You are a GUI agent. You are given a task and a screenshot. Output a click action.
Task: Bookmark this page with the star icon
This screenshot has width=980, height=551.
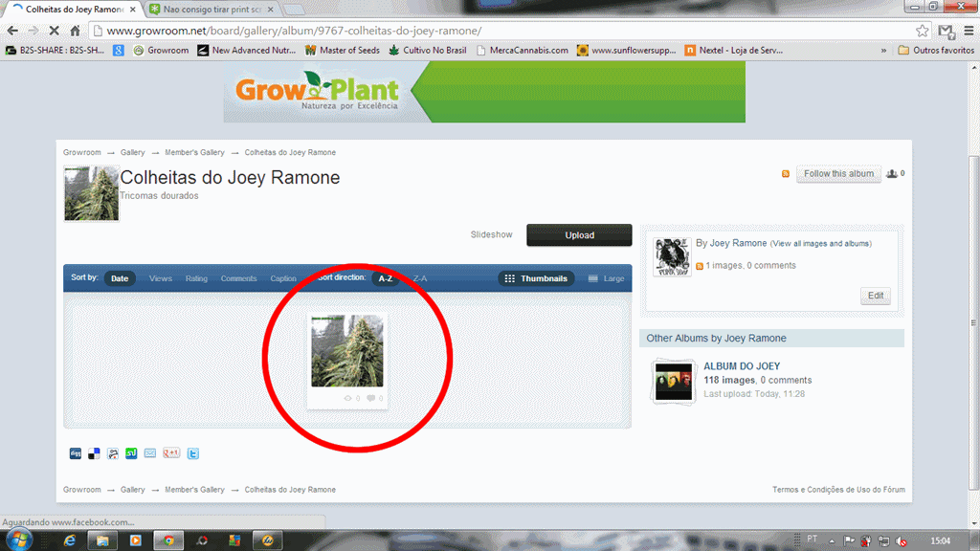(922, 31)
